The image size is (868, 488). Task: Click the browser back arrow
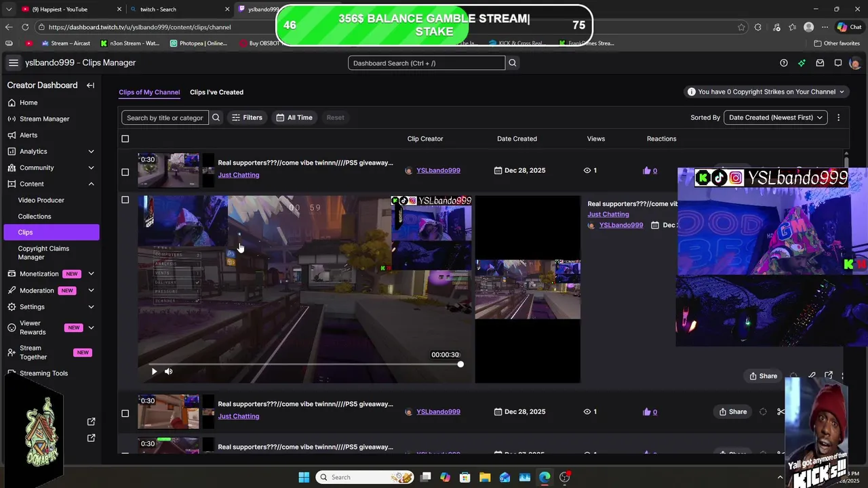9,27
